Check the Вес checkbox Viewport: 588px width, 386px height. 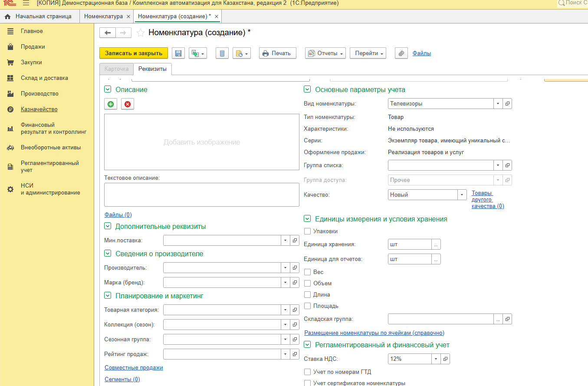308,272
